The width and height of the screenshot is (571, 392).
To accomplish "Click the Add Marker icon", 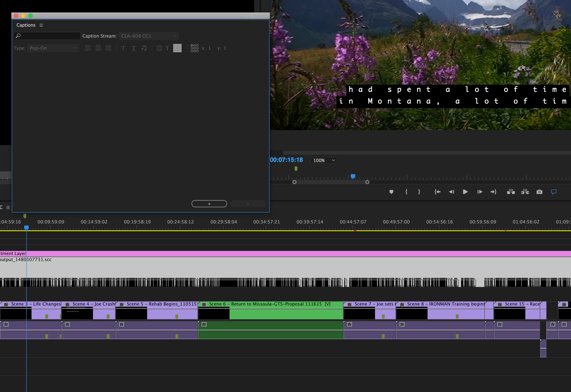I will [x=391, y=192].
